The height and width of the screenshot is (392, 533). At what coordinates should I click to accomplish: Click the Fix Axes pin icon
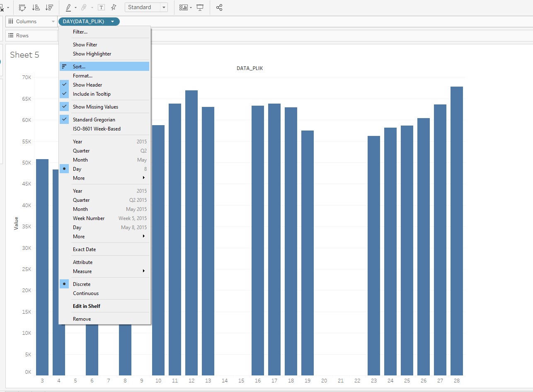114,7
